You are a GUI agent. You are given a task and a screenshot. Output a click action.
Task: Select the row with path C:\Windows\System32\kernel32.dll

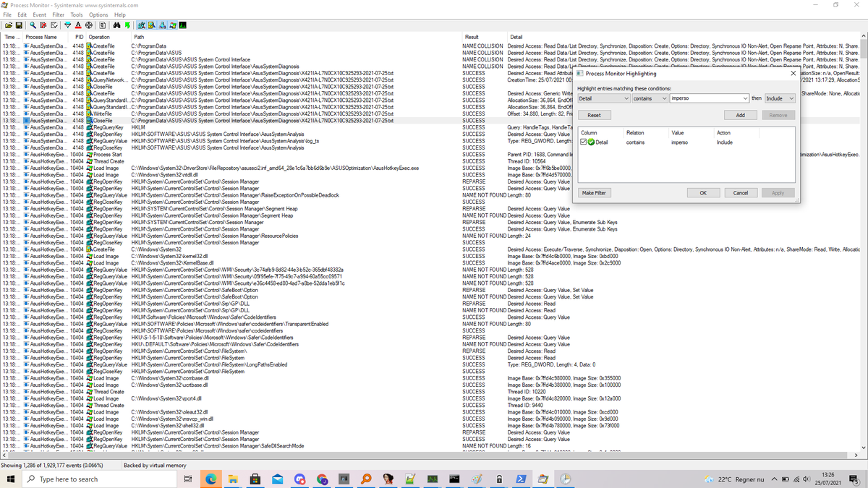pyautogui.click(x=430, y=256)
